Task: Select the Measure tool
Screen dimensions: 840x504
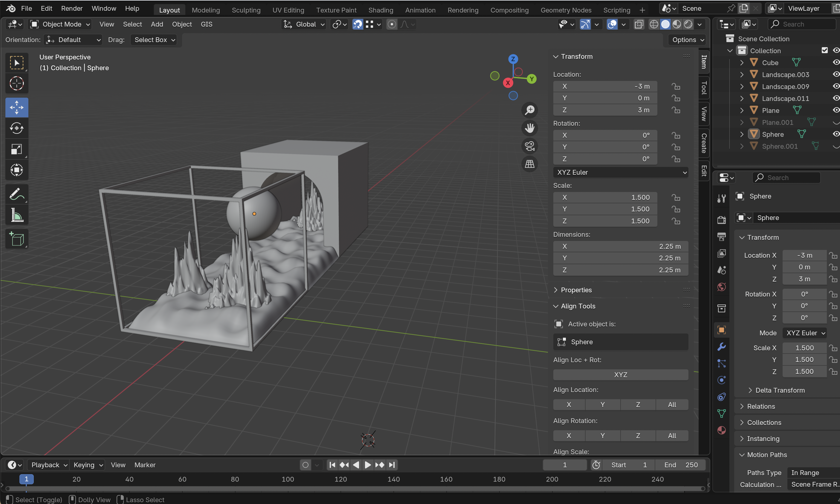Action: coord(16,215)
